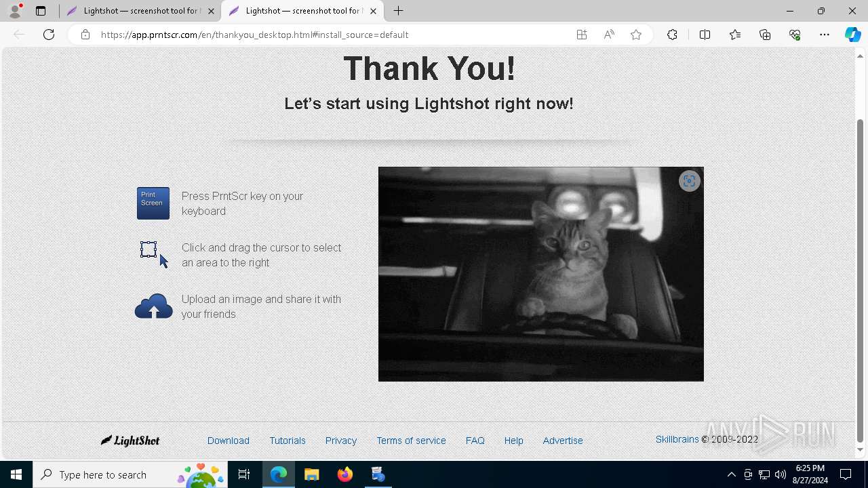Screen dimensions: 868x488
Task: Click the page scrollbar up arrow
Action: (861, 56)
